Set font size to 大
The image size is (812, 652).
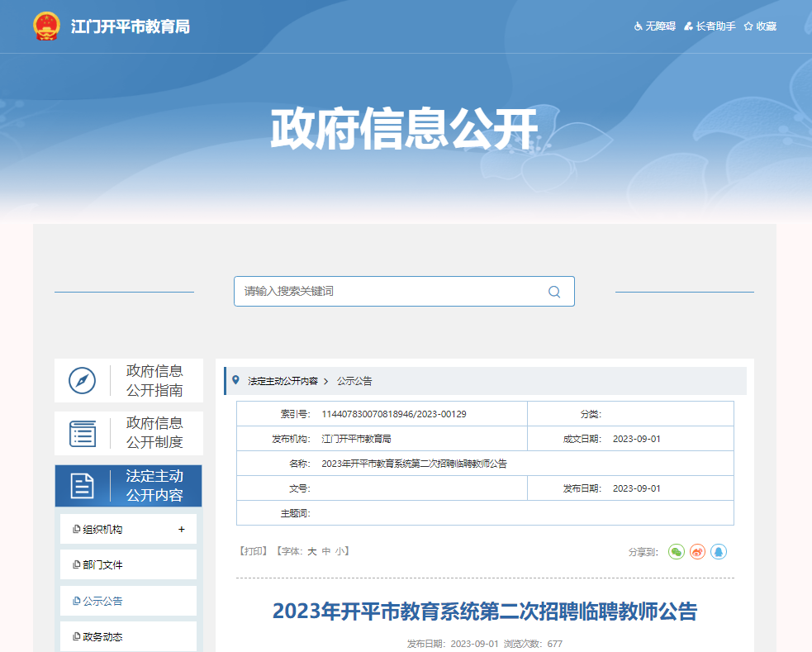coord(312,550)
